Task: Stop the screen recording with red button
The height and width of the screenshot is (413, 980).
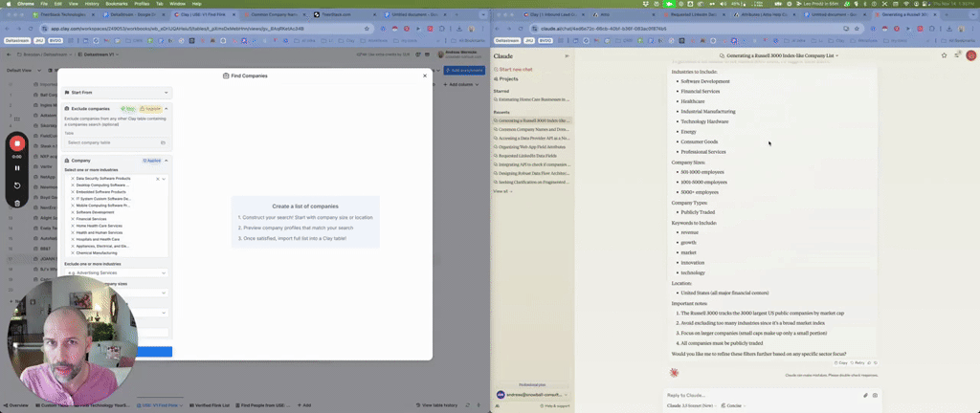Action: (x=17, y=144)
